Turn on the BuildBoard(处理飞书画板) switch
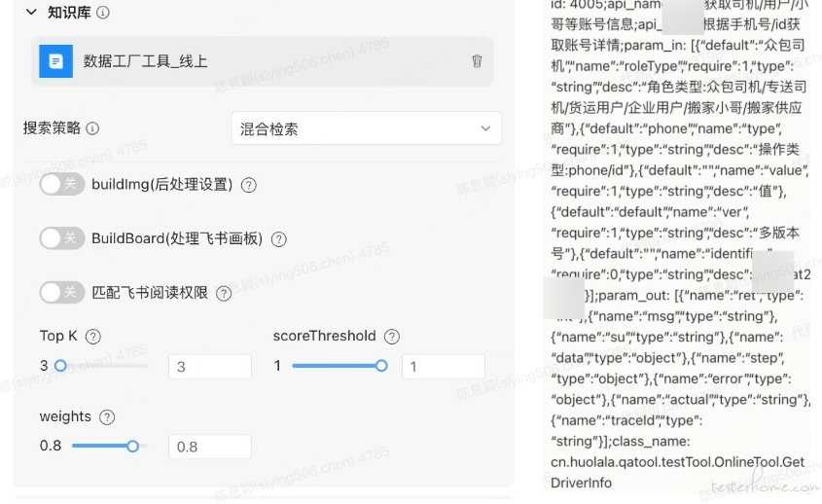This screenshot has height=504, width=822. coord(61,238)
